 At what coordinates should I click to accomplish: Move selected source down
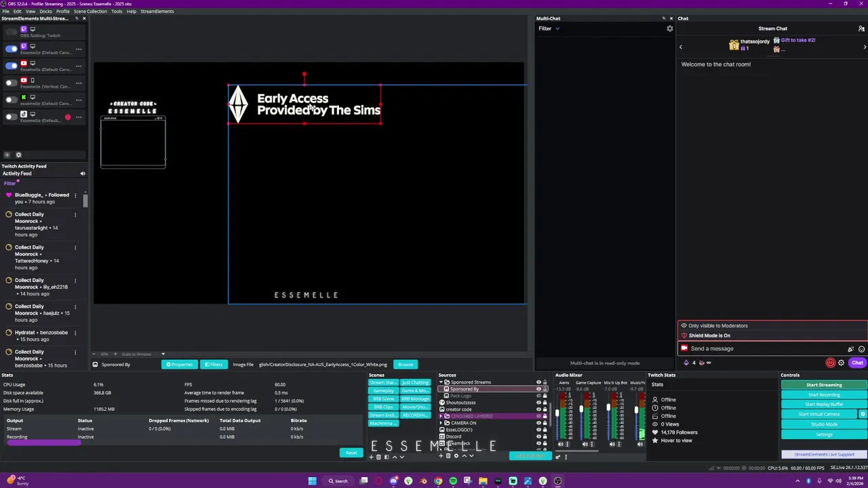coord(471,455)
